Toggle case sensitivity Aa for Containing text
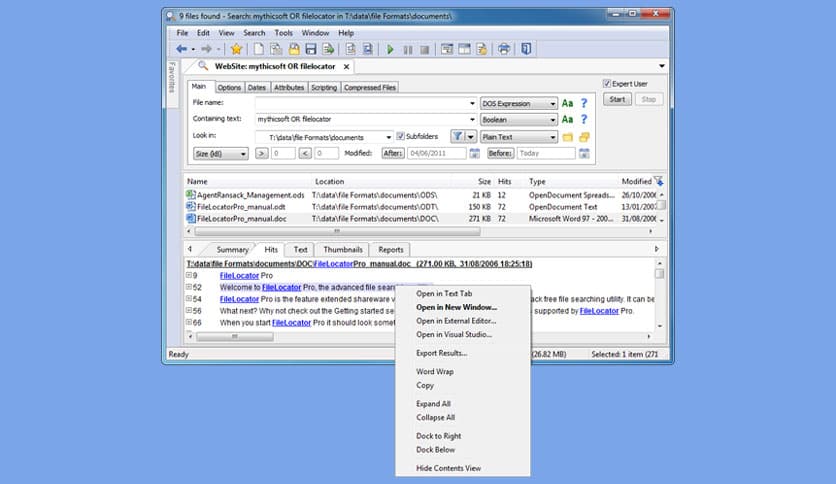This screenshot has height=484, width=836. [x=567, y=119]
